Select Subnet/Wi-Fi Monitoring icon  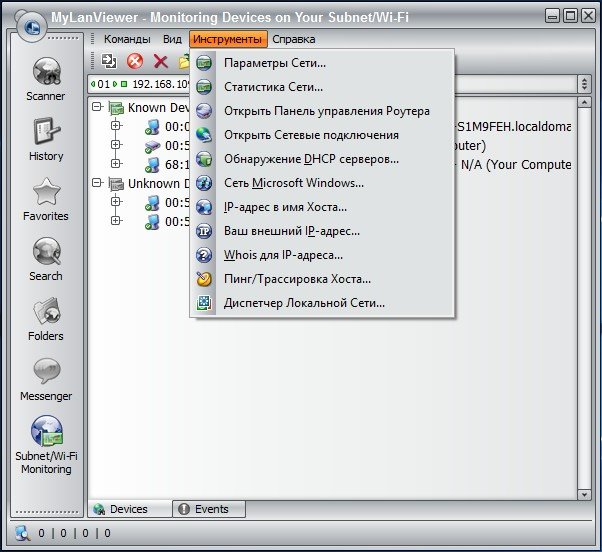pyautogui.click(x=46, y=431)
